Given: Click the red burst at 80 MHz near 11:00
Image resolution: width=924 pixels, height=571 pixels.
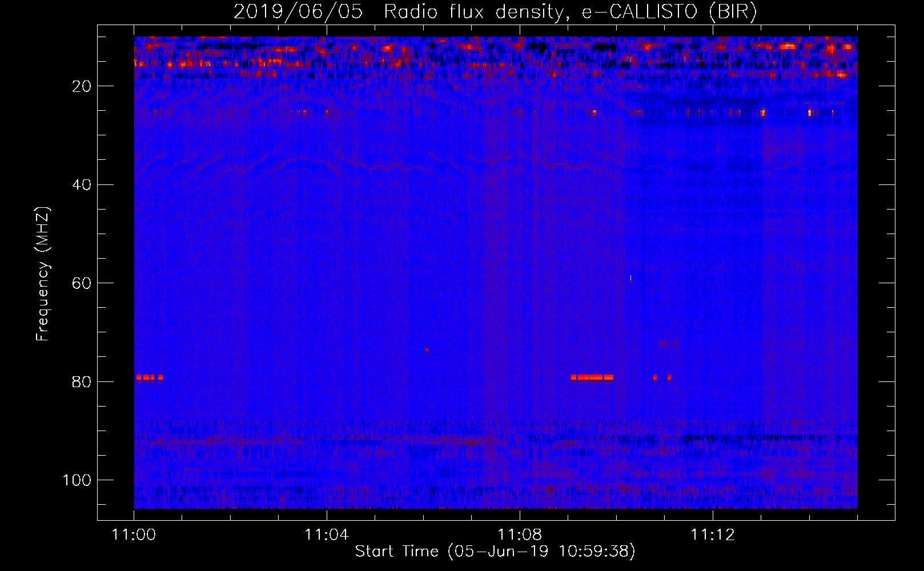Looking at the screenshot, I should [x=150, y=377].
